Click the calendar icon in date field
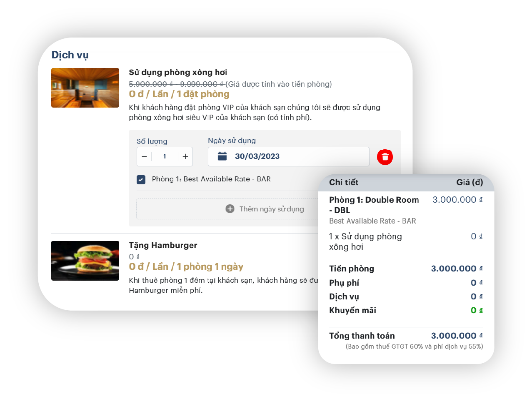Screen dimensions: 532x402 (x=222, y=156)
